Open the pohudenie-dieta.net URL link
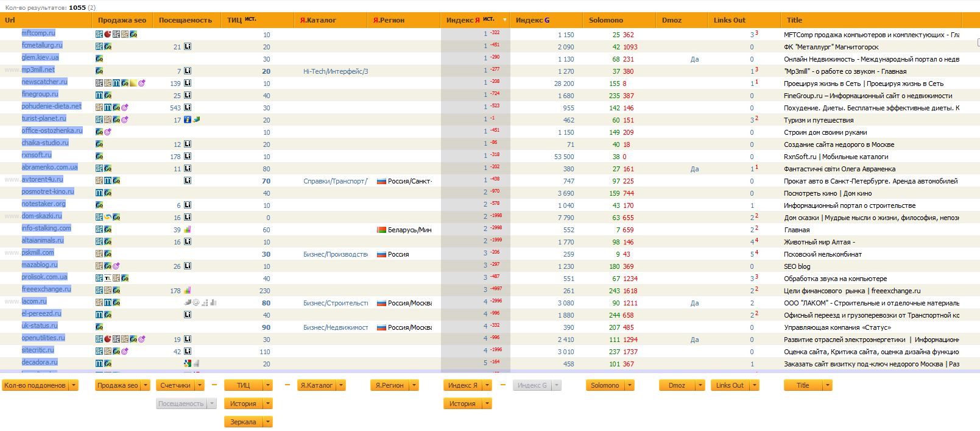The height and width of the screenshot is (431, 980). (x=51, y=106)
